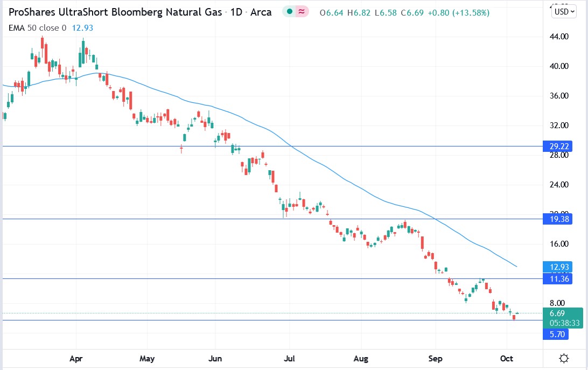
Task: Click the EMA 50 close indicator legend
Action: [38, 28]
